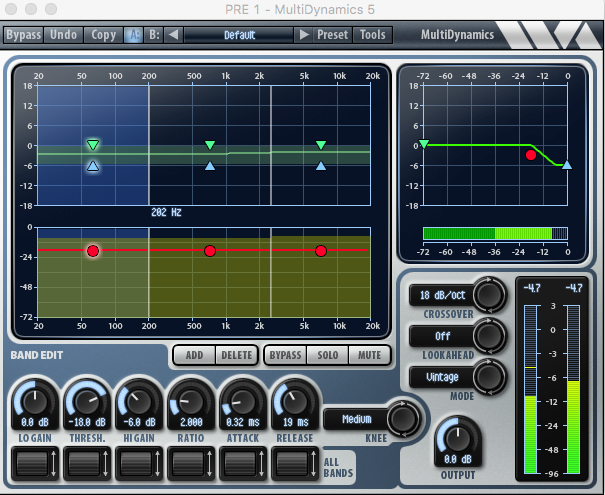Click the ATTACK knob
The image size is (605, 495).
tap(243, 402)
